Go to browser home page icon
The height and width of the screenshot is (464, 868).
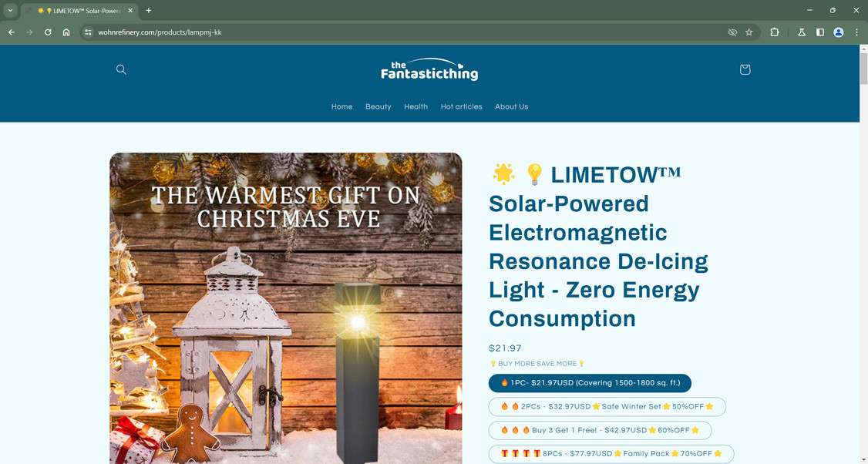[x=66, y=32]
